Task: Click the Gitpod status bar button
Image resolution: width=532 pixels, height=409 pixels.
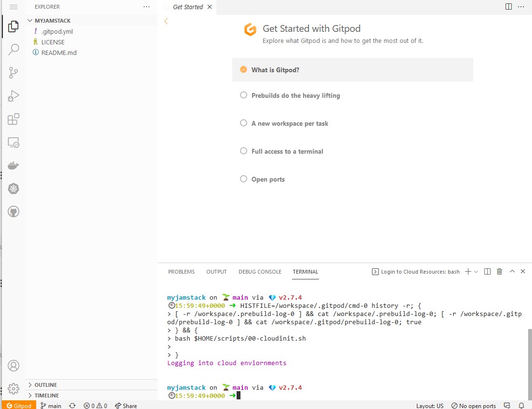Action: pyautogui.click(x=19, y=405)
